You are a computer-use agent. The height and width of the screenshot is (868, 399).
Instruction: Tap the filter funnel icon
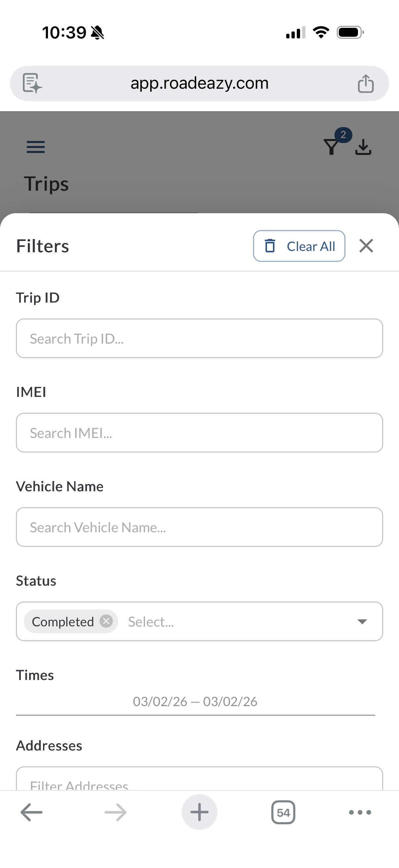click(331, 147)
